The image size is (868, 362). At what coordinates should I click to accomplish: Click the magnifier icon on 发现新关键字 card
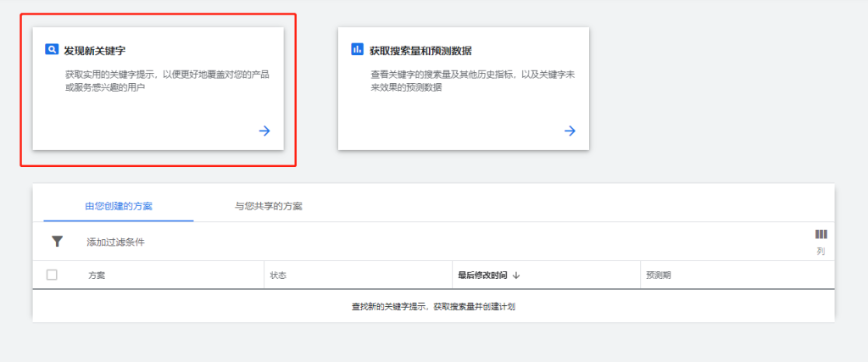pyautogui.click(x=52, y=50)
